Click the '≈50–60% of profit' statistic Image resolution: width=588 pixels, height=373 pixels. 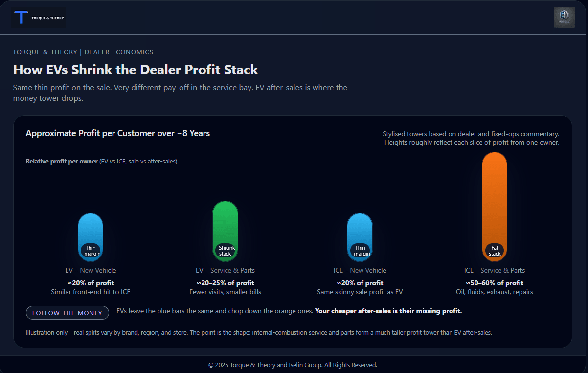coord(494,283)
